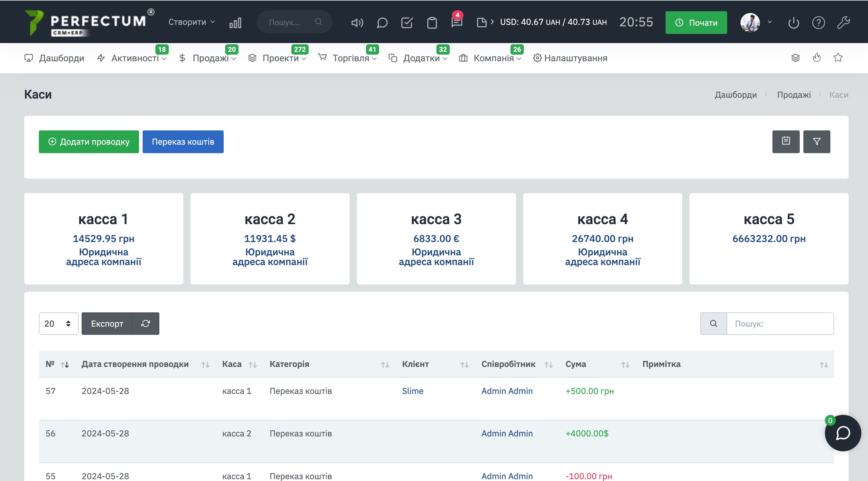
Task: Click the Переказ коштів button
Action: 183,142
